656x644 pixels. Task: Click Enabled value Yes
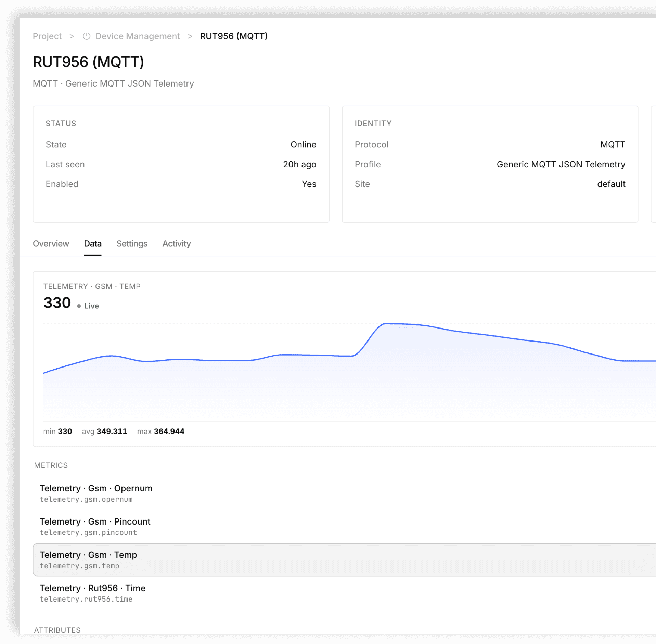(x=309, y=184)
